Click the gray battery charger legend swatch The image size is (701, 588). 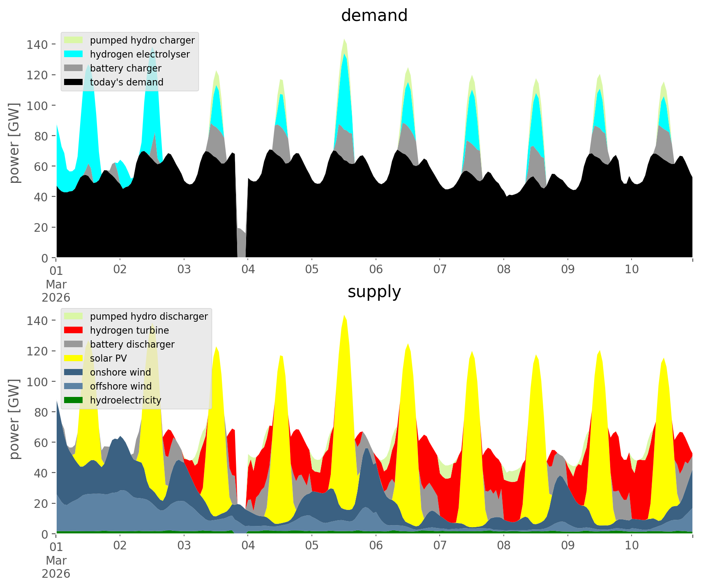(74, 68)
